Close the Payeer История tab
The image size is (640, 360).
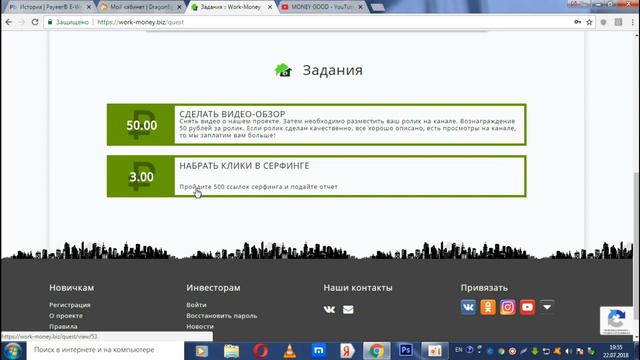coord(89,7)
